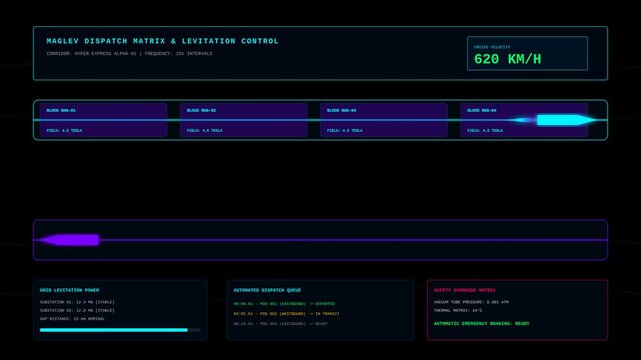The width and height of the screenshot is (641, 360).
Task: Click the Automated Dispatch Queue heading
Action: (267, 290)
